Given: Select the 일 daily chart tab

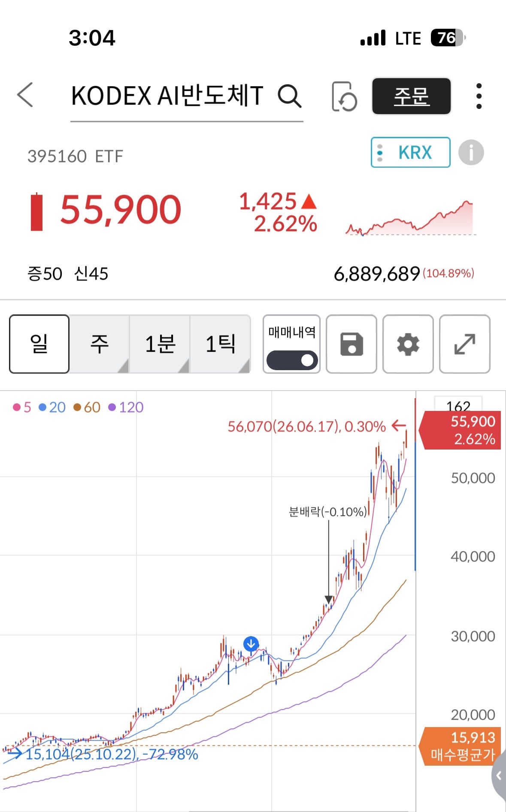Looking at the screenshot, I should [x=39, y=344].
